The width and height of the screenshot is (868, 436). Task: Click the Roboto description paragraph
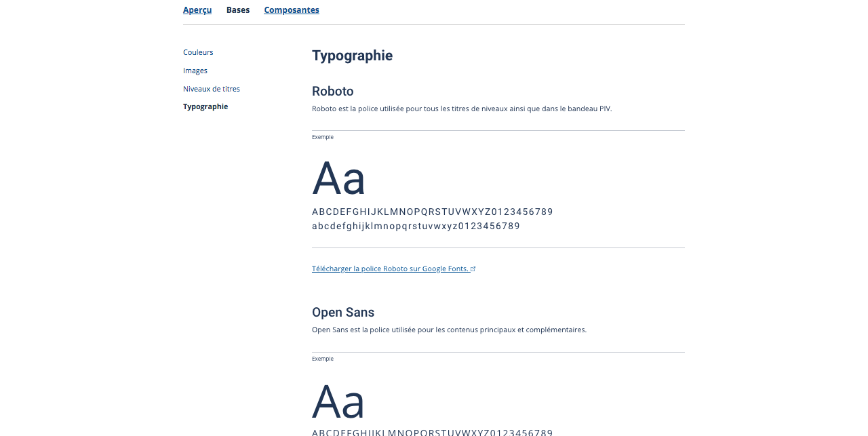[462, 108]
